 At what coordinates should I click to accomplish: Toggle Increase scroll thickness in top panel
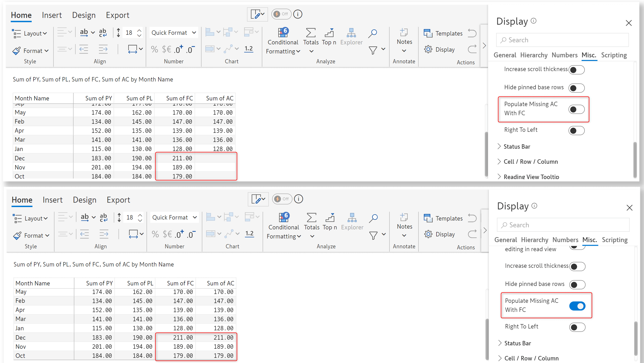[x=576, y=70]
